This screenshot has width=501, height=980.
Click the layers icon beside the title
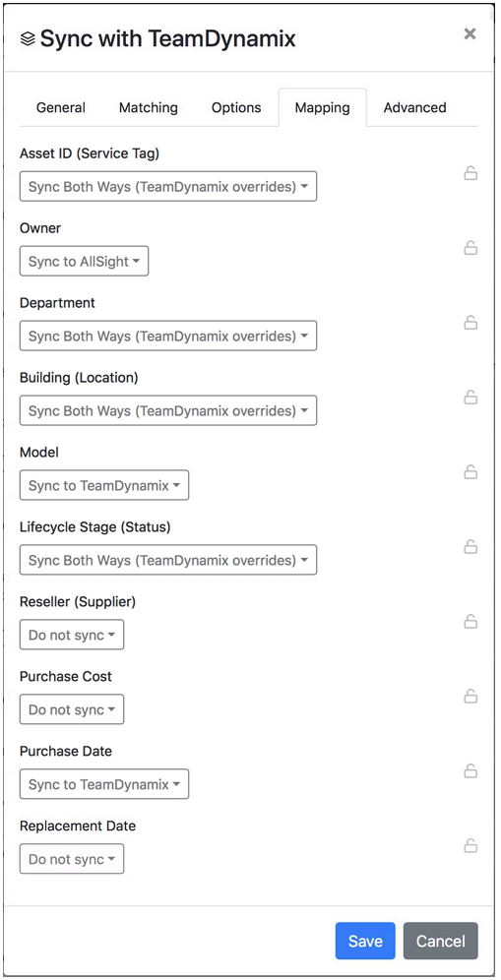point(28,39)
